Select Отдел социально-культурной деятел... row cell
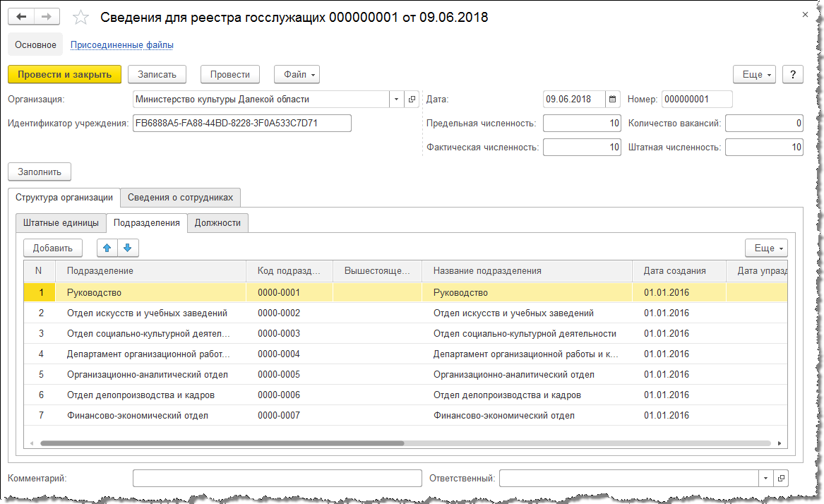The image size is (824, 504). 150,334
